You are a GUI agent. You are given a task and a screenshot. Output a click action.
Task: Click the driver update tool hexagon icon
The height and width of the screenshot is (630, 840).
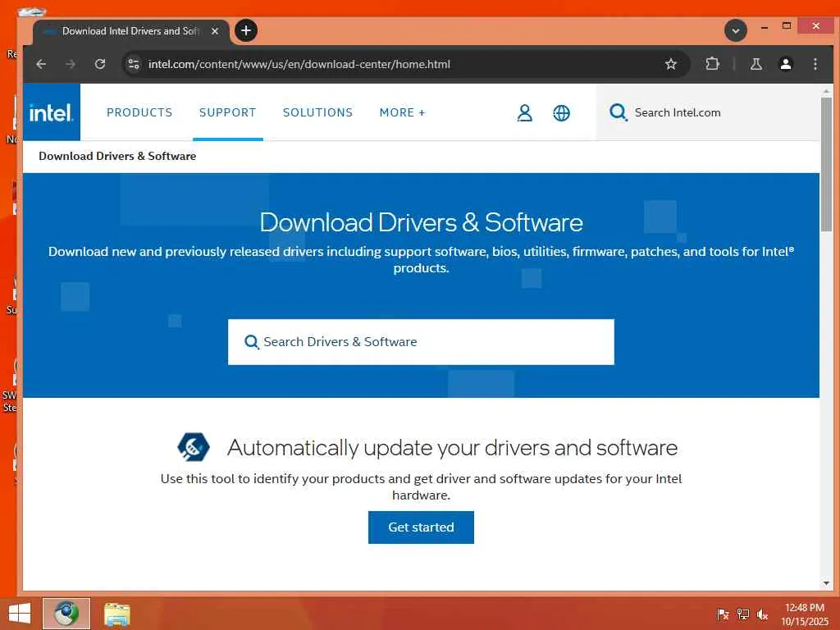coord(194,447)
